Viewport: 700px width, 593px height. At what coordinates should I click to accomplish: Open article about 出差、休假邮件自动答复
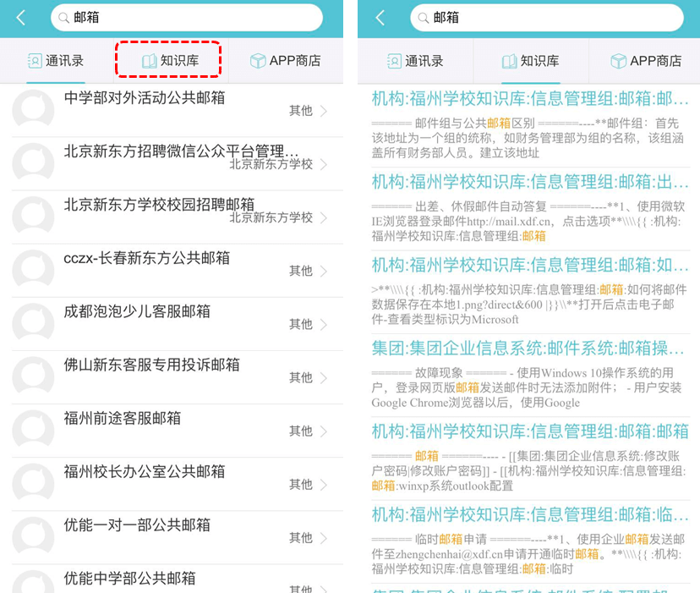pos(529,181)
